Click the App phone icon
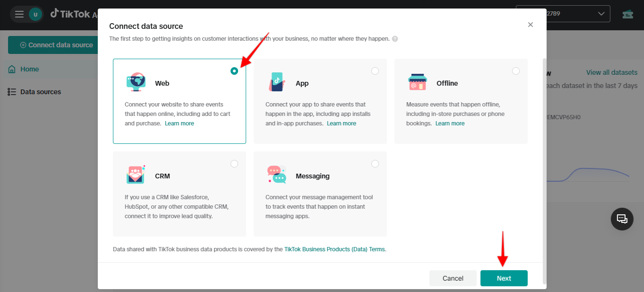The width and height of the screenshot is (644, 292). [x=276, y=82]
